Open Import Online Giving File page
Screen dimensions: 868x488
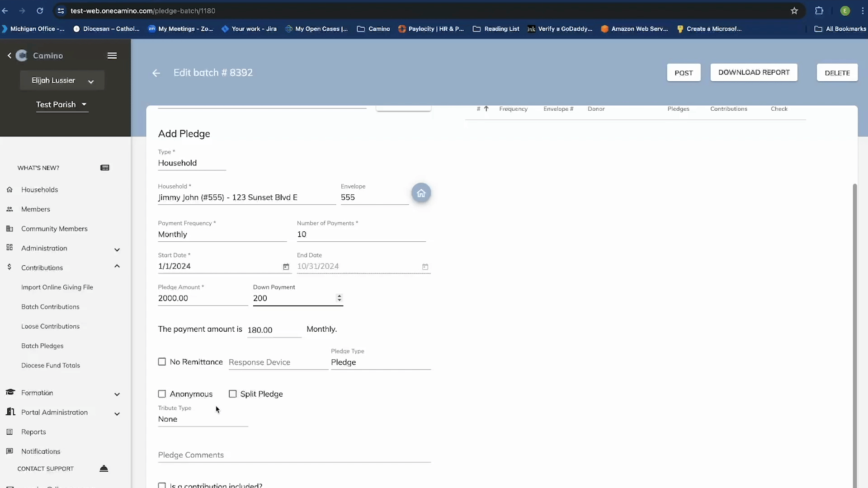pos(57,287)
